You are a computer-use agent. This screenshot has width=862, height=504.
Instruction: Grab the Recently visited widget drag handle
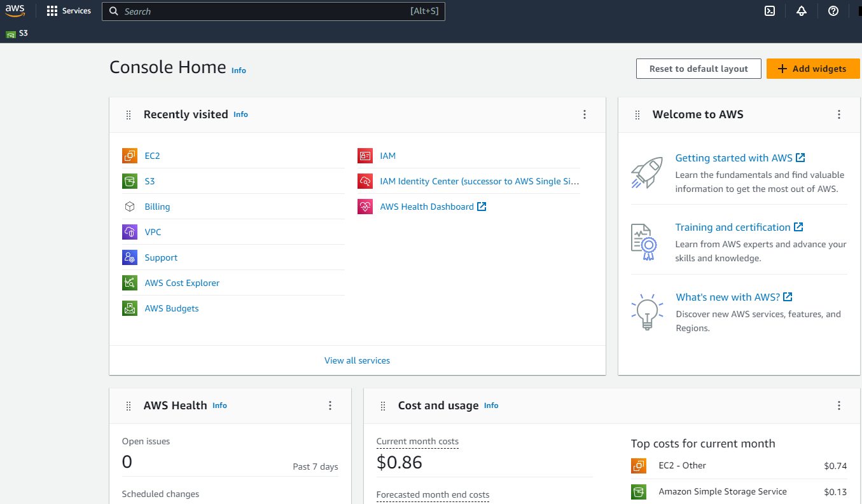coord(129,115)
